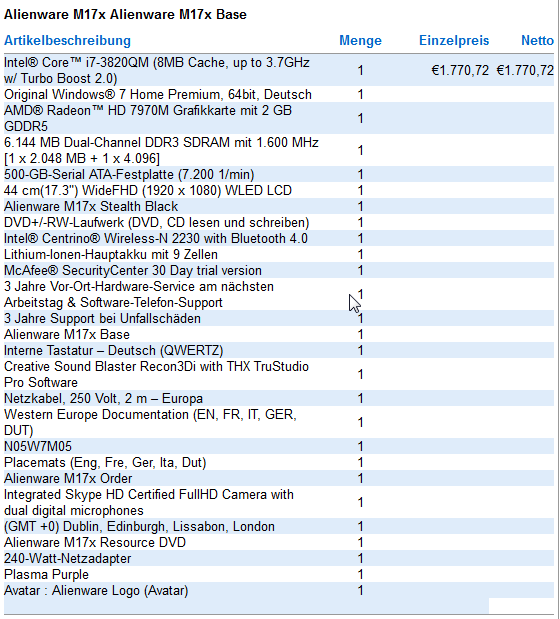Click the Alienware M17x Stealth Black row
The height and width of the screenshot is (619, 560).
pyautogui.click(x=279, y=206)
